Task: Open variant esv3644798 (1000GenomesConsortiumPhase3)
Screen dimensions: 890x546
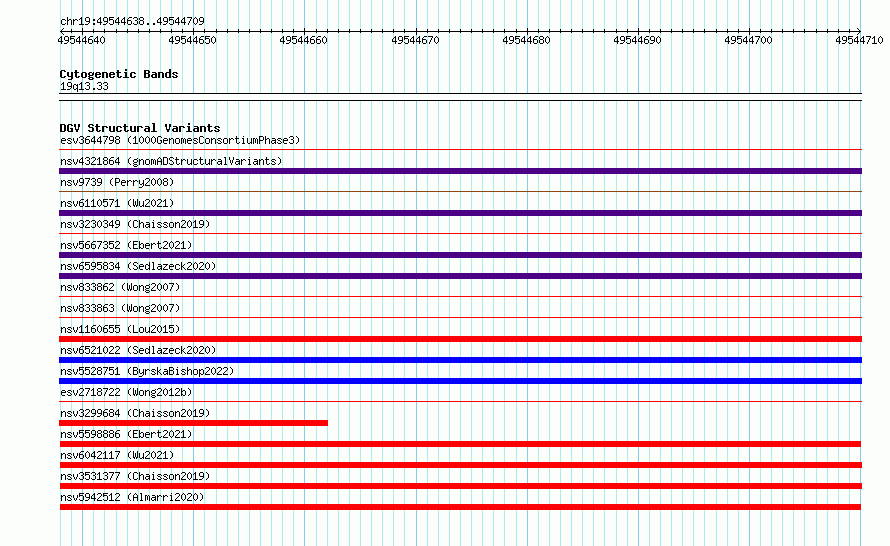Action: [x=180, y=140]
